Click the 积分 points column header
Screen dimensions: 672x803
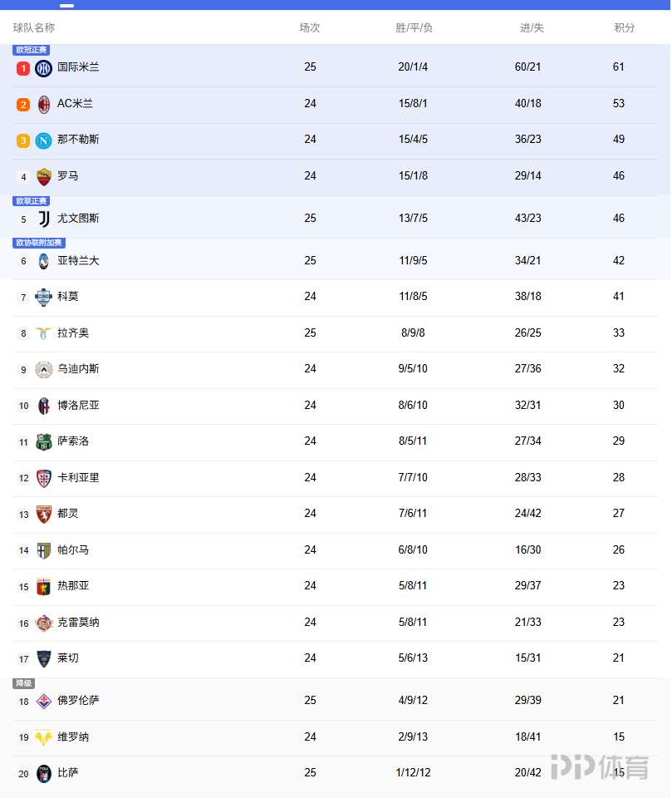(x=625, y=27)
